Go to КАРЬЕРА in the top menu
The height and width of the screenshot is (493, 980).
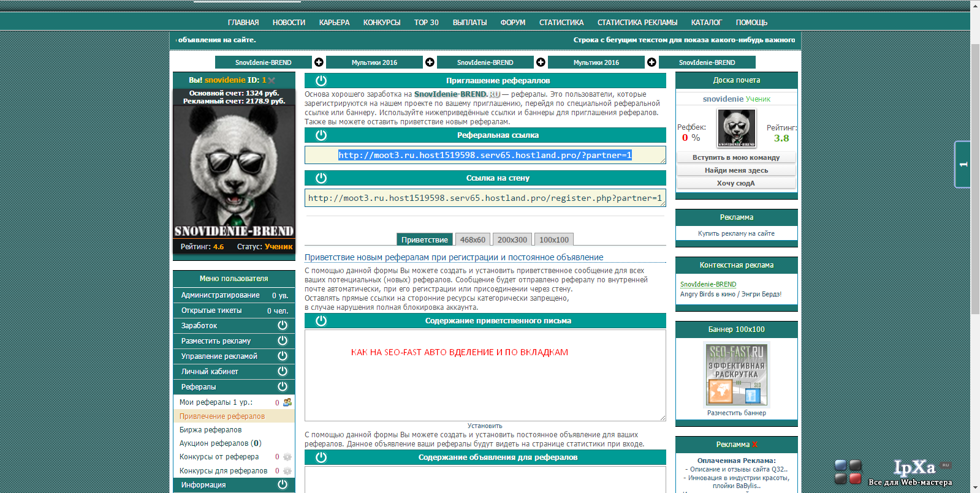(x=334, y=23)
